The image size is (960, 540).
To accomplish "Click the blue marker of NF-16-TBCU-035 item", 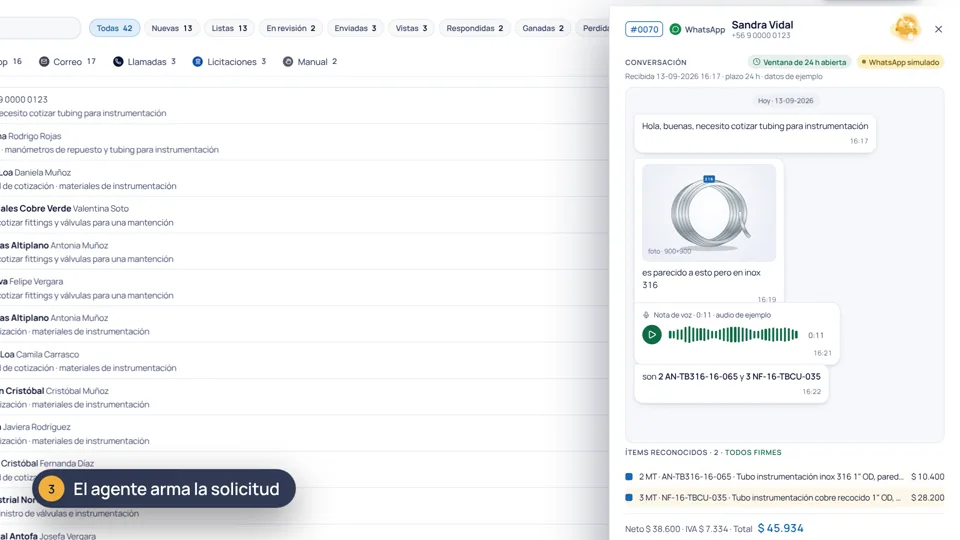I will point(629,498).
